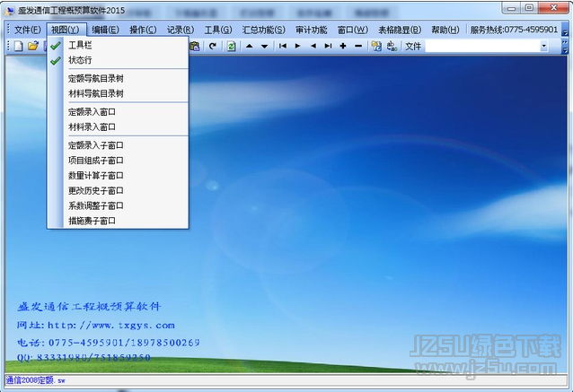Image resolution: width=573 pixels, height=392 pixels.
Task: Open 系数调整子窗口 from the menu
Action: [118, 205]
